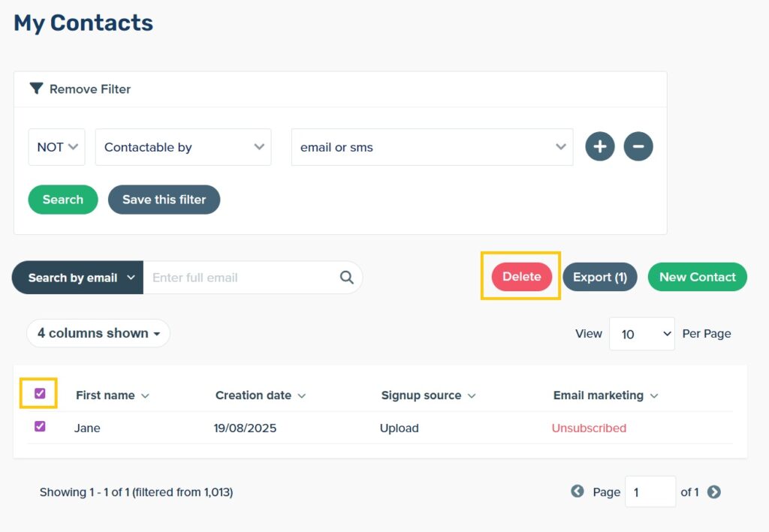This screenshot has height=532, width=769.
Task: Open the Search by email selector
Action: tap(78, 278)
